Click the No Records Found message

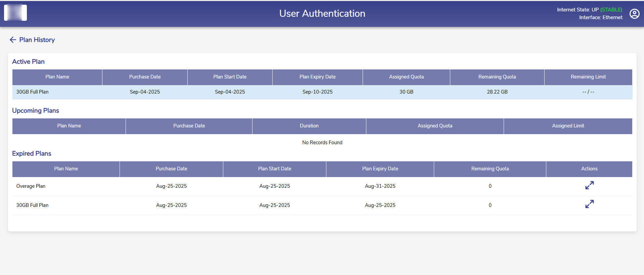pyautogui.click(x=322, y=143)
